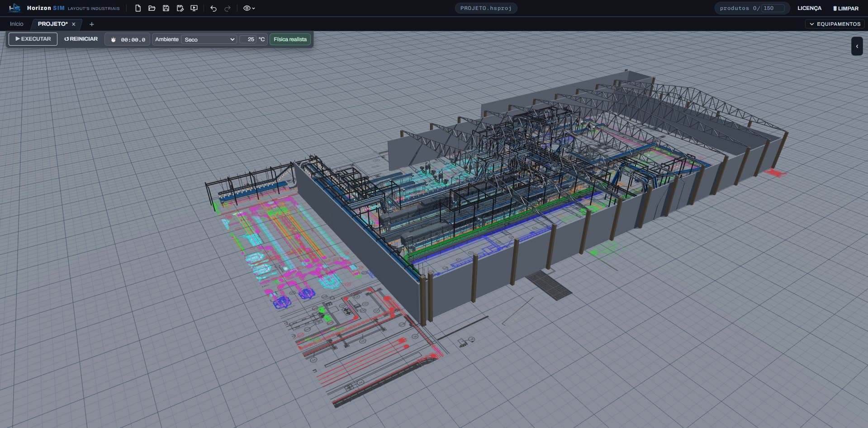868x428 pixels.
Task: Create a new project file
Action: (x=138, y=8)
